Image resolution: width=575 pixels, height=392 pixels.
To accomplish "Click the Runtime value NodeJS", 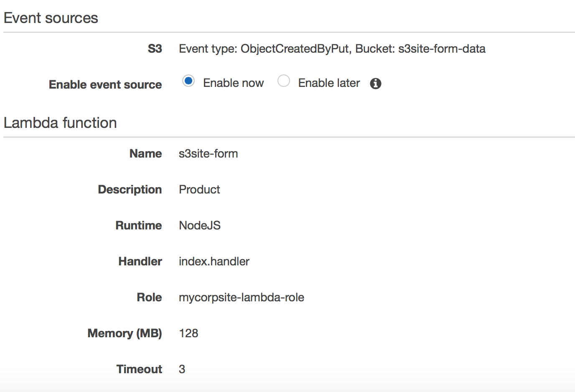I will (200, 226).
